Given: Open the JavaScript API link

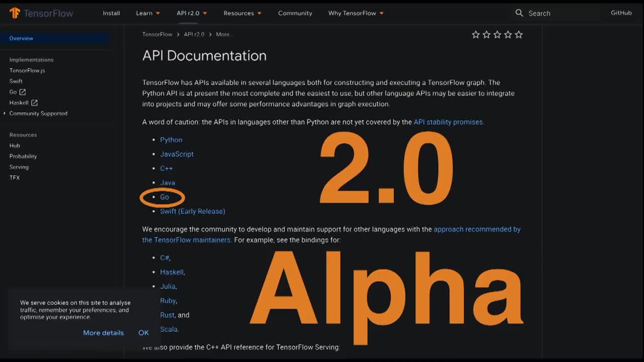Looking at the screenshot, I should coord(177,154).
